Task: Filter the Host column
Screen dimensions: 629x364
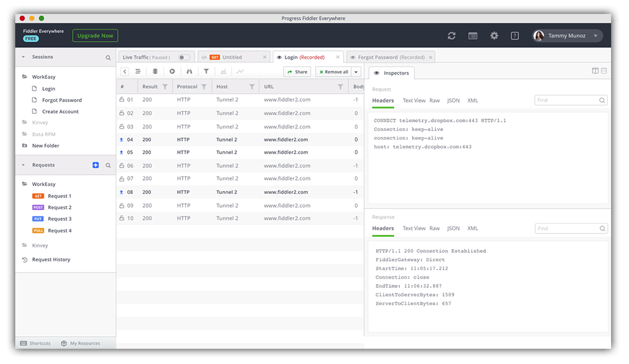Action: click(x=252, y=87)
